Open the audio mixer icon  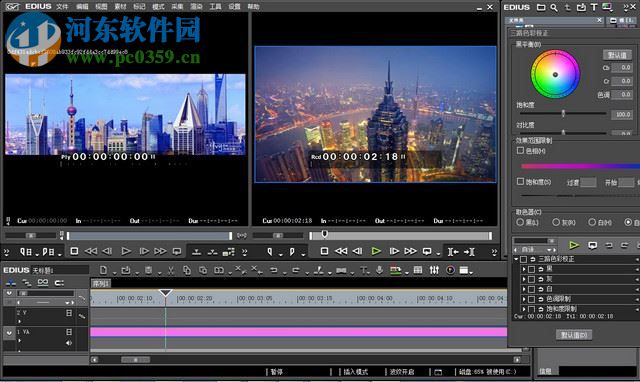(x=434, y=270)
